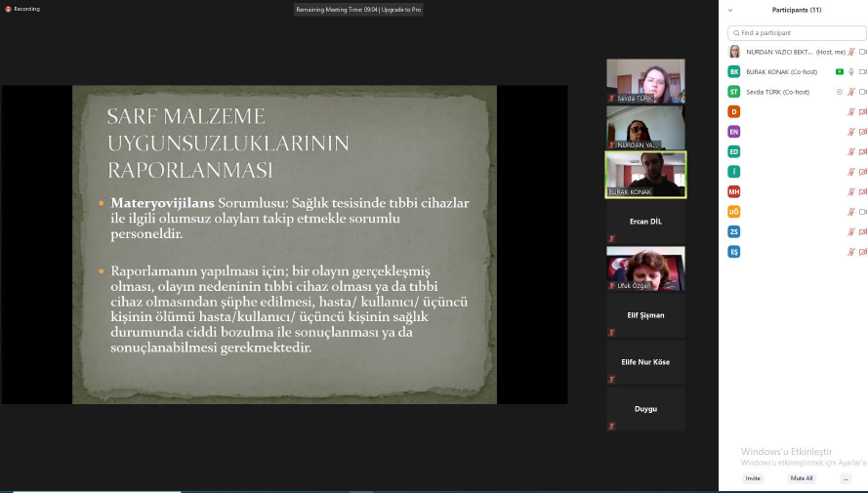Click BURAK KONAK's green screen share icon

(839, 71)
